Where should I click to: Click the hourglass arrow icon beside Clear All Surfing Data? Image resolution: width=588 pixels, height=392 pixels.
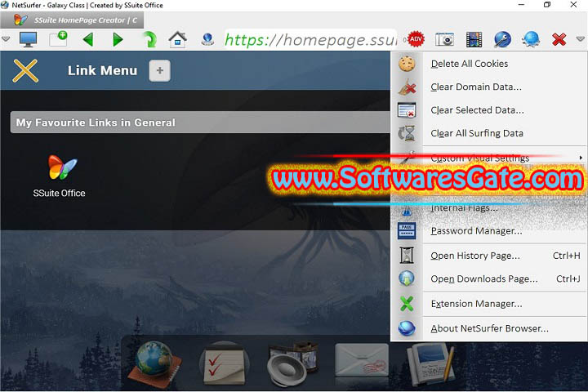coord(407,134)
